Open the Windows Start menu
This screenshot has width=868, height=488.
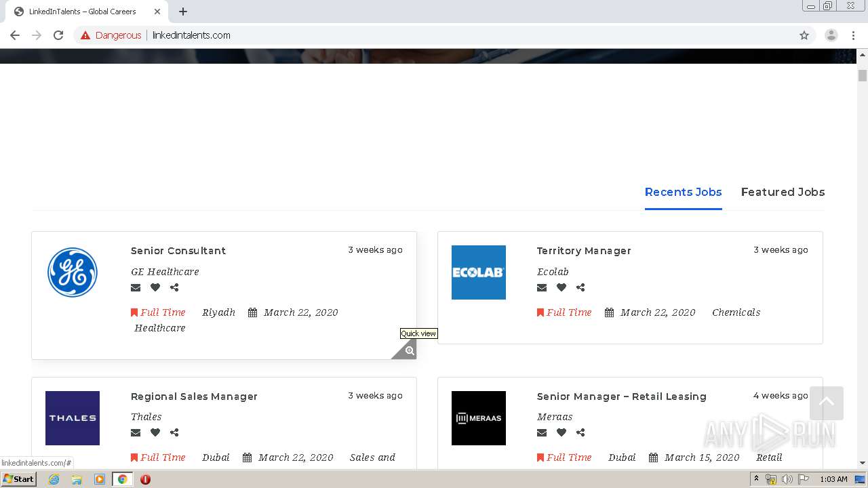18,479
